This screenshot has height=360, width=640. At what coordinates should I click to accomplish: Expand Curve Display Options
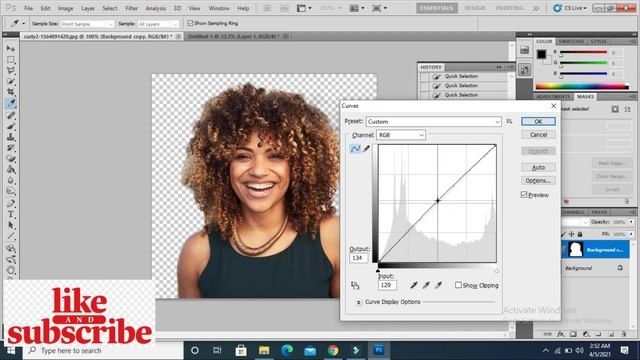coord(358,302)
